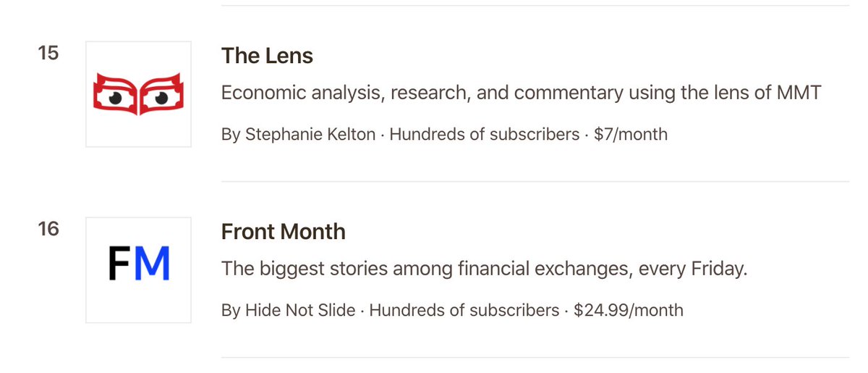Select The Lens economic analysis description

(x=521, y=93)
